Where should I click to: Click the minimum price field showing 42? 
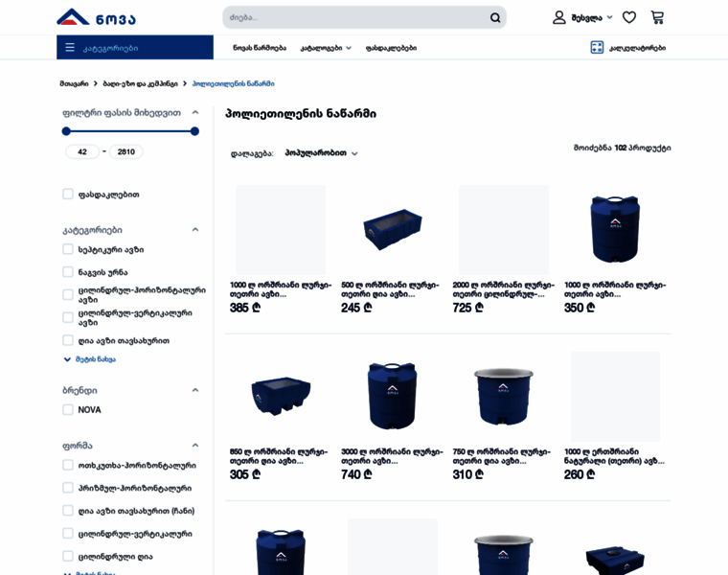(x=82, y=151)
